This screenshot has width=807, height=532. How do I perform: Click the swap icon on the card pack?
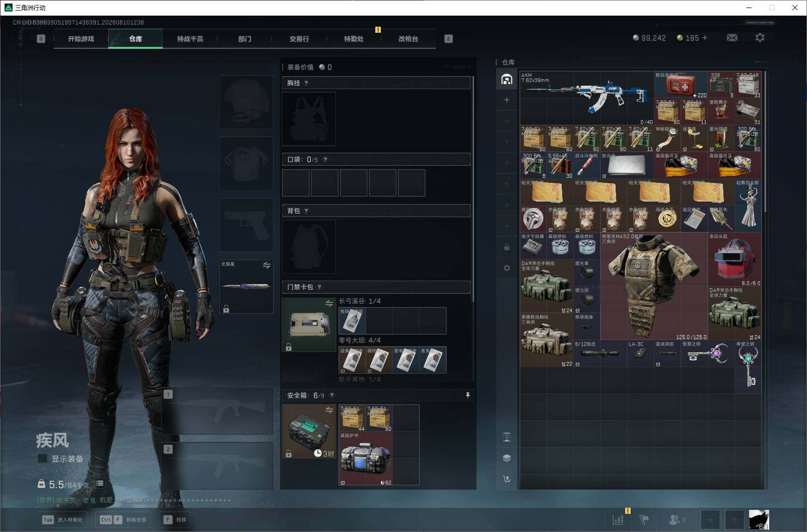(x=329, y=303)
